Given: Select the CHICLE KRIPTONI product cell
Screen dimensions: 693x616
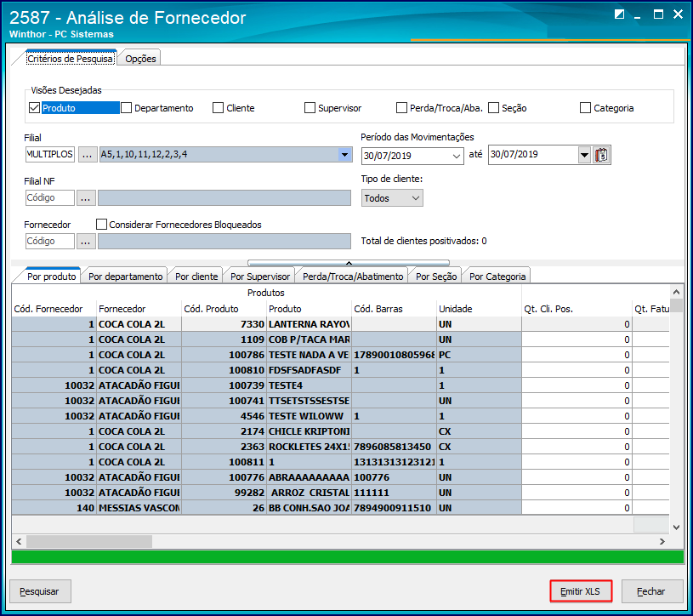Looking at the screenshot, I should pyautogui.click(x=309, y=431).
